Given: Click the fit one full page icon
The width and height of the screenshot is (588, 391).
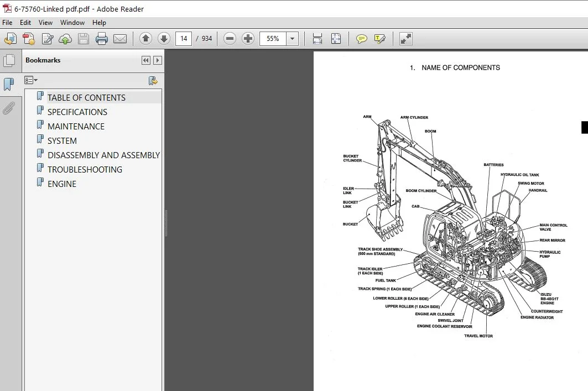Looking at the screenshot, I should click(x=336, y=39).
